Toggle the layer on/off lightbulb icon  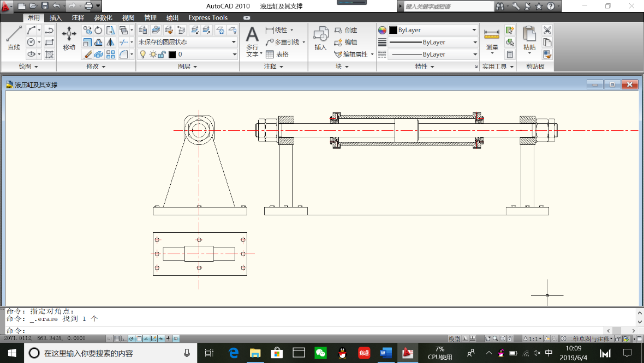point(143,55)
